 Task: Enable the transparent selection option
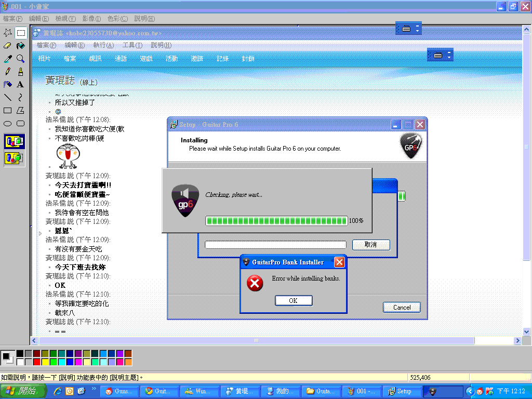click(x=14, y=158)
